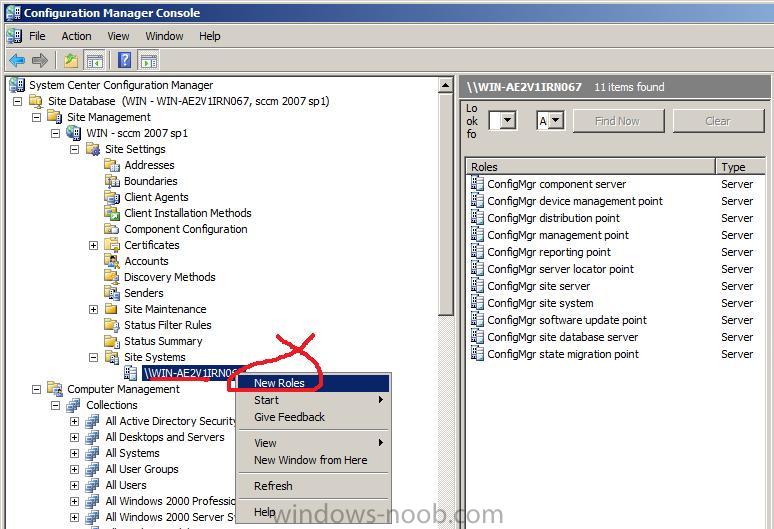The height and width of the screenshot is (529, 774).
Task: Click the Find Now button
Action: coord(619,121)
